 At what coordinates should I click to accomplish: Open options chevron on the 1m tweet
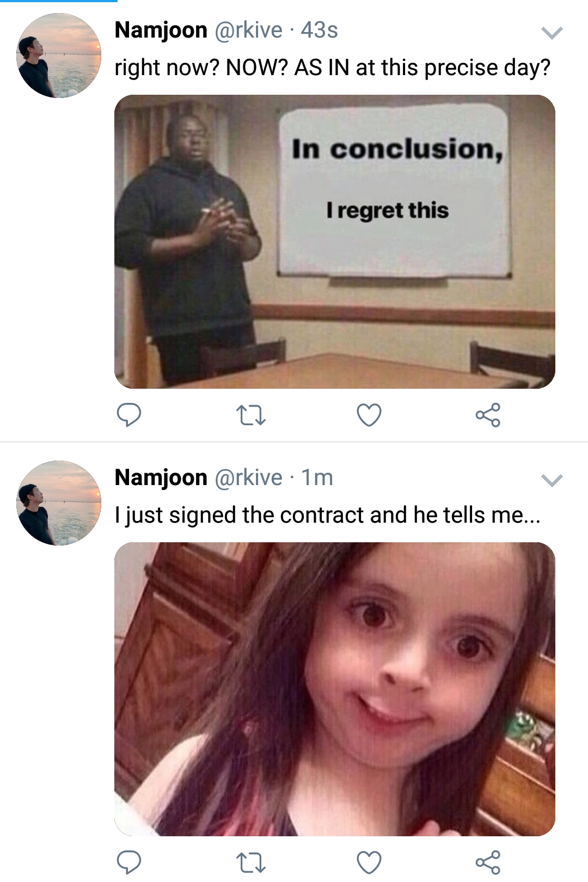pos(552,481)
